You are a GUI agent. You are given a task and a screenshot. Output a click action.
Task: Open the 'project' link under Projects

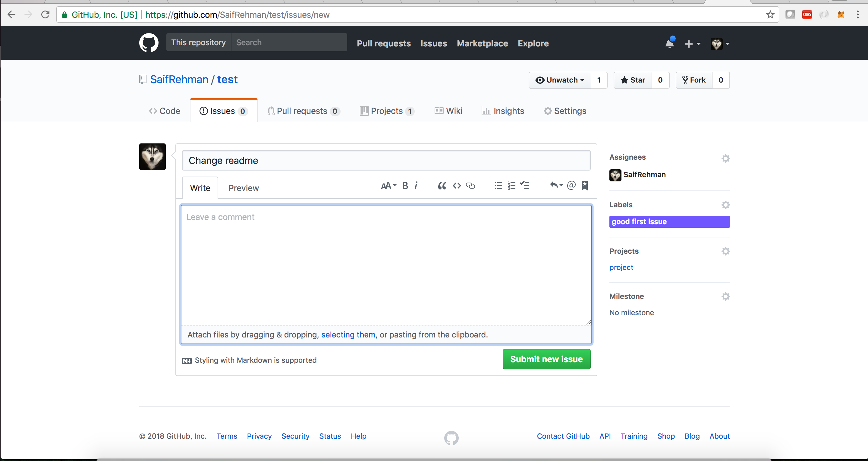click(621, 267)
